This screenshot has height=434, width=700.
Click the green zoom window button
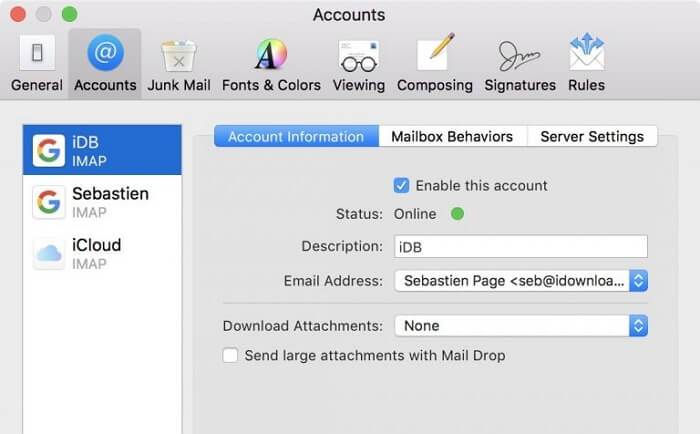(69, 14)
